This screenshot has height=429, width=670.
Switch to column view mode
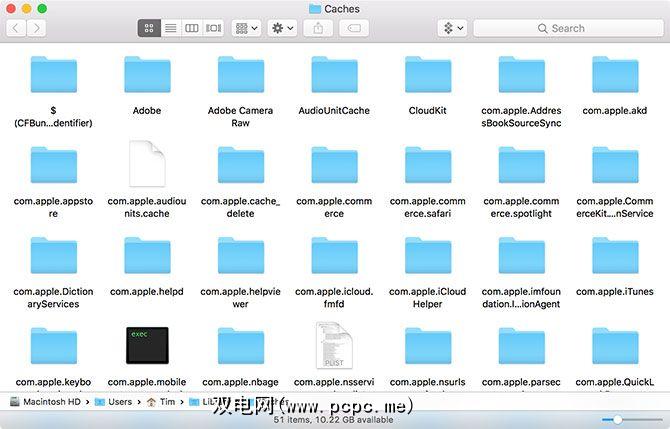pyautogui.click(x=191, y=28)
